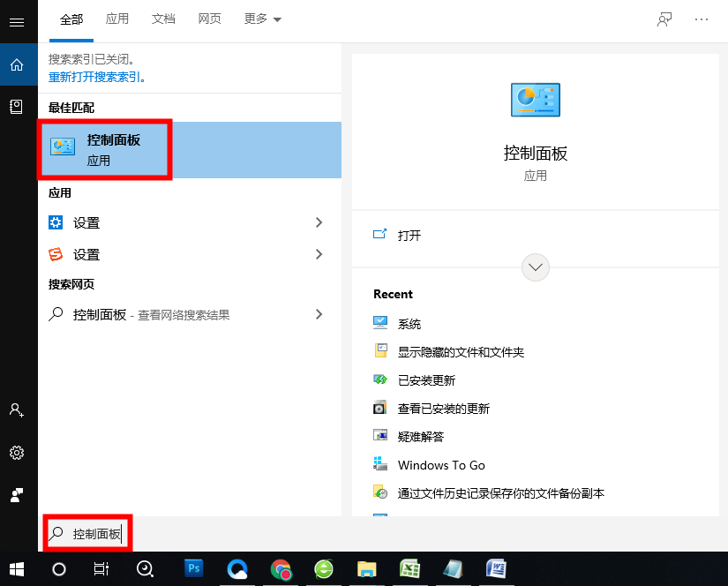Viewport: 728px width, 586px height.
Task: Open the green 360 browser taskbar icon
Action: click(324, 569)
